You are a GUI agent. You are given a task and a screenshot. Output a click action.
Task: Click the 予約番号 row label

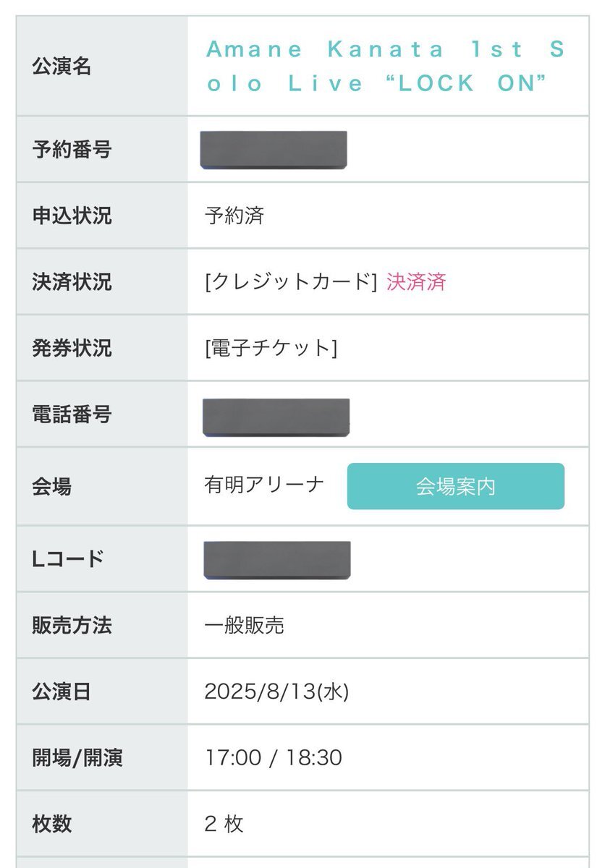72,150
